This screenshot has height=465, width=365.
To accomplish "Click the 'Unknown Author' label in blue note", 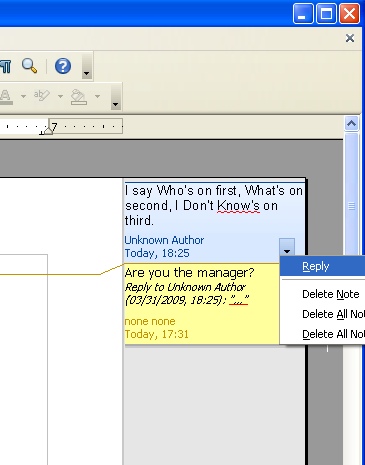I will pos(164,240).
